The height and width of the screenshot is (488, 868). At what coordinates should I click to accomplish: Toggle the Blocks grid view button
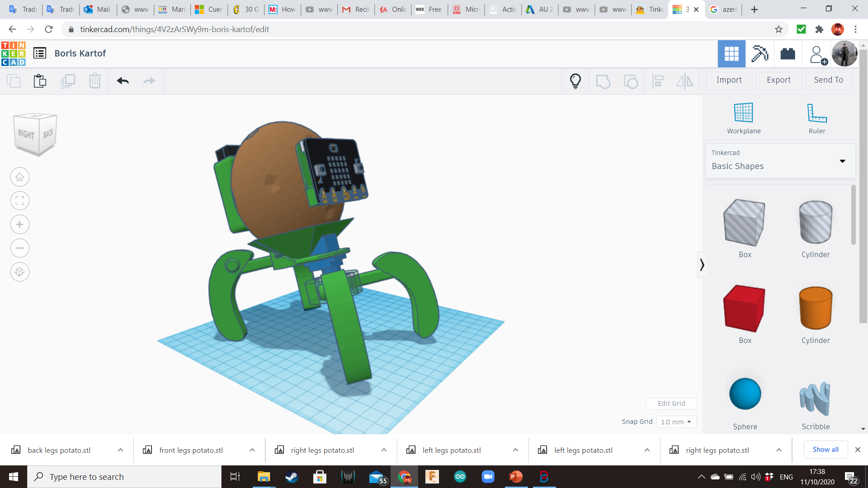731,53
